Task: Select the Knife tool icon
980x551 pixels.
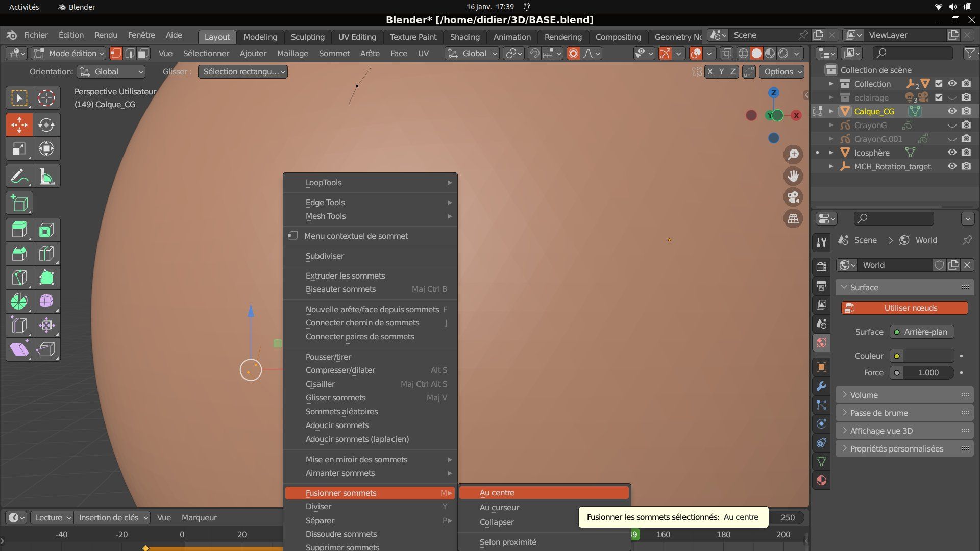Action: (x=19, y=278)
